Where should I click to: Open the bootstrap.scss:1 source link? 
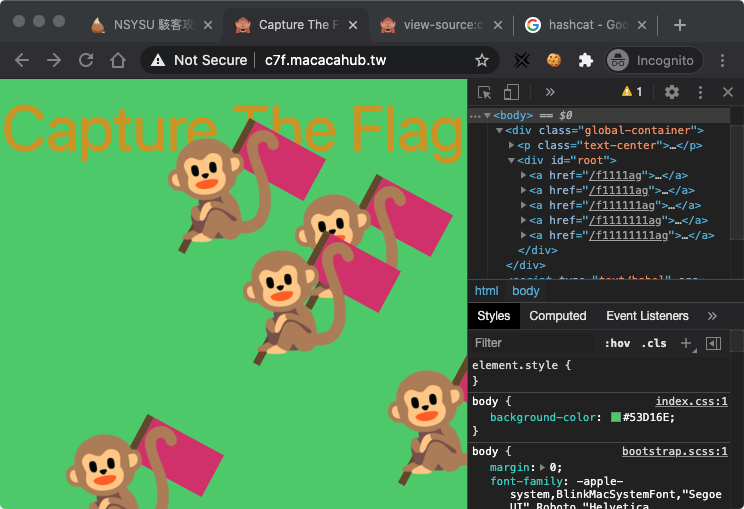coord(675,451)
